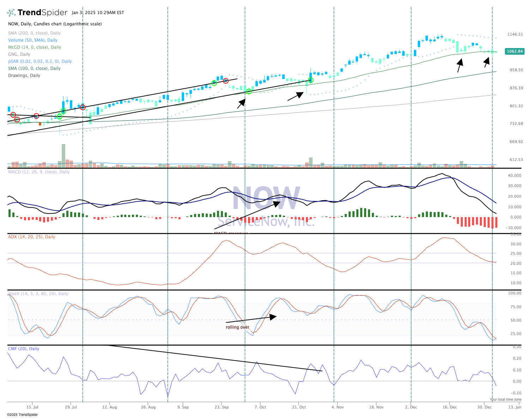Click the TrendSpider logo icon

[x=11, y=13]
